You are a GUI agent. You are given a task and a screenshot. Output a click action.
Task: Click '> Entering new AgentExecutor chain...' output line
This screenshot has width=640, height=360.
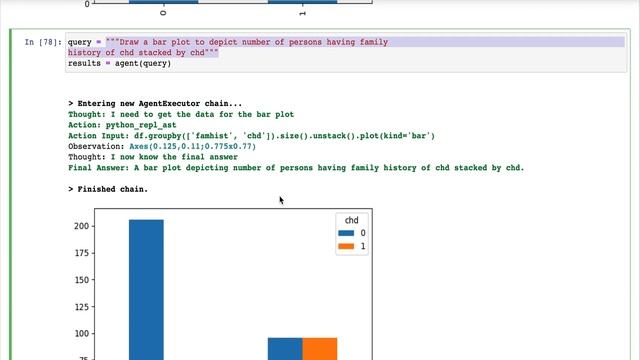coord(155,104)
